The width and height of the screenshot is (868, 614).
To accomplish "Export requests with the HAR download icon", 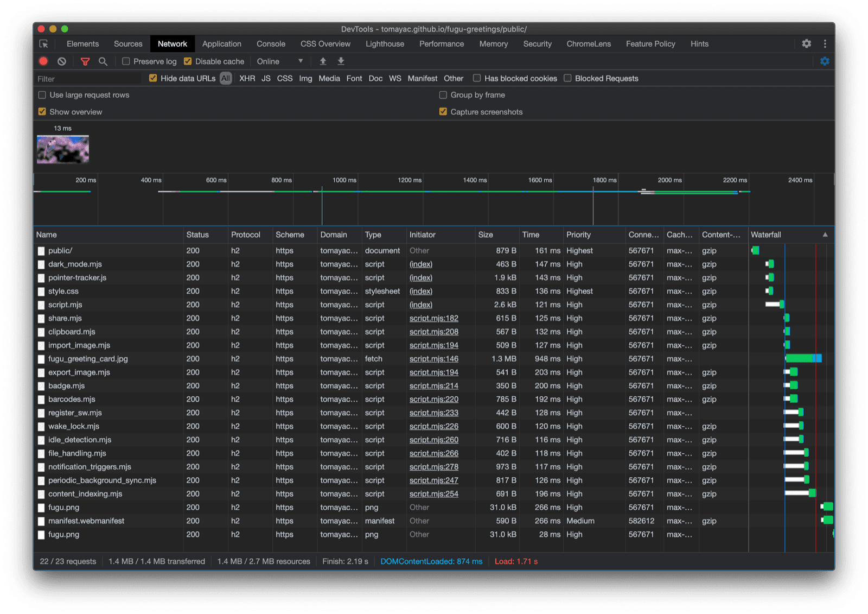I will 341,61.
